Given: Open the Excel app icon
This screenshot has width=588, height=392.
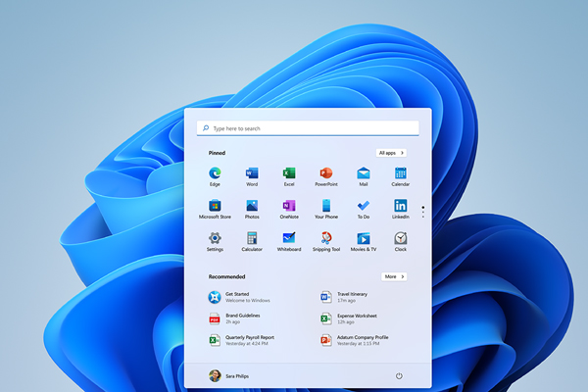Looking at the screenshot, I should (289, 173).
